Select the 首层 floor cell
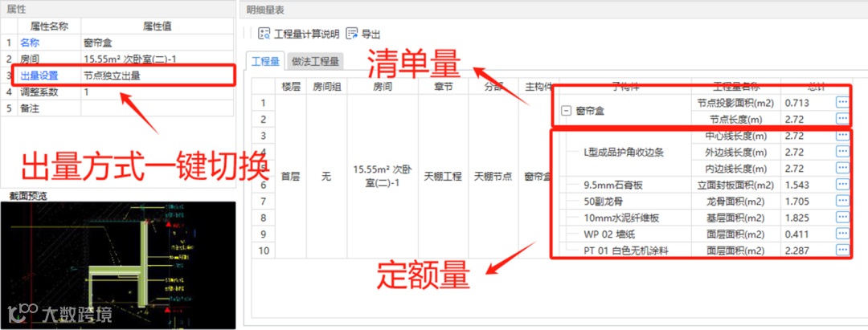This screenshot has width=868, height=330. pos(291,177)
